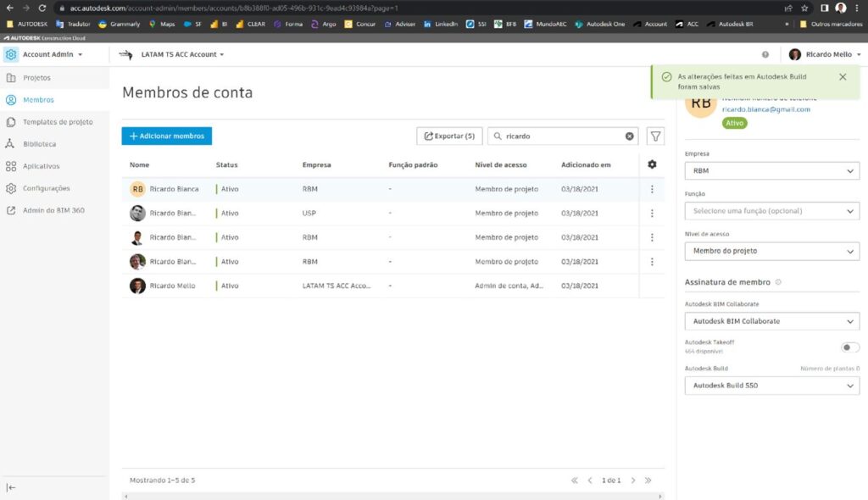Click the Exportar (5) button
The image size is (868, 500).
click(449, 136)
